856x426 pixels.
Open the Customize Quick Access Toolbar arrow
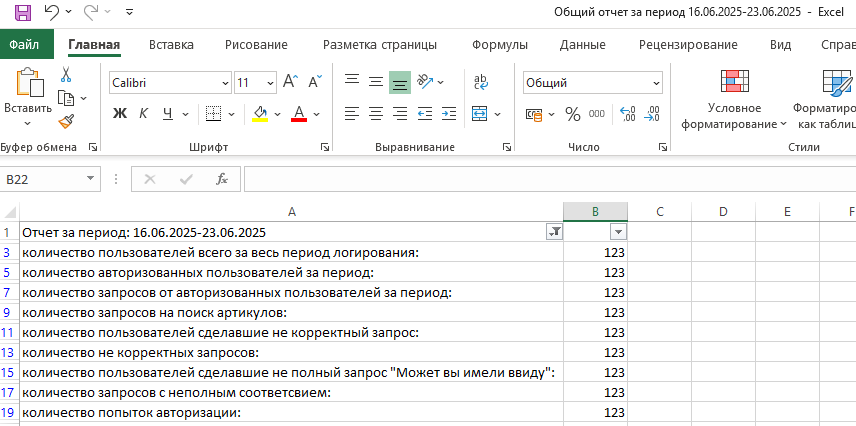(x=129, y=11)
